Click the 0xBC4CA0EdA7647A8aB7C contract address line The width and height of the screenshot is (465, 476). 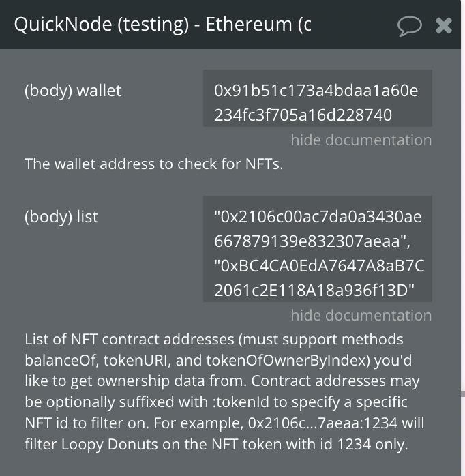[319, 266]
